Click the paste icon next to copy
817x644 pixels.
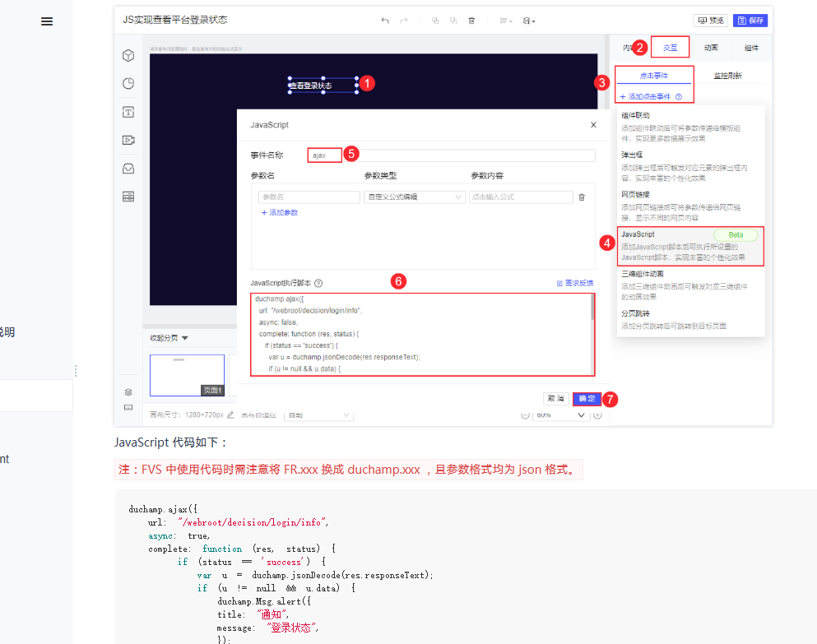coord(453,21)
